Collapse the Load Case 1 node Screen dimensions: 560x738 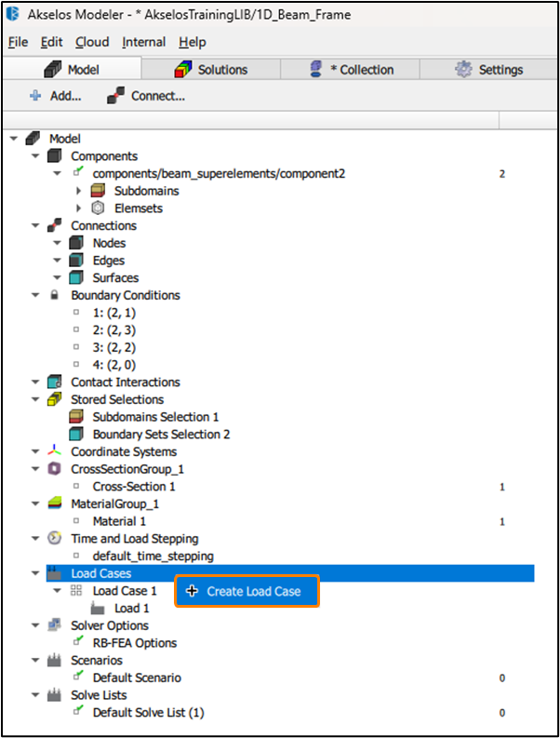(57, 590)
